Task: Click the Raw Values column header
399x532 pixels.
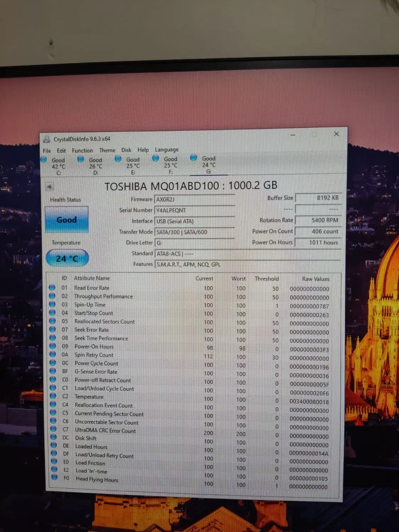Action: point(316,279)
